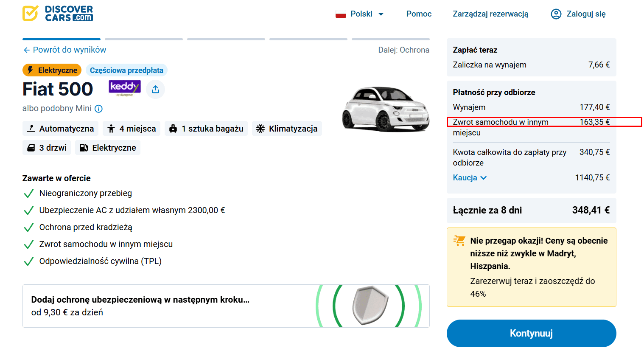Click the Fiat 500 car title
The width and height of the screenshot is (644, 351).
click(x=58, y=89)
